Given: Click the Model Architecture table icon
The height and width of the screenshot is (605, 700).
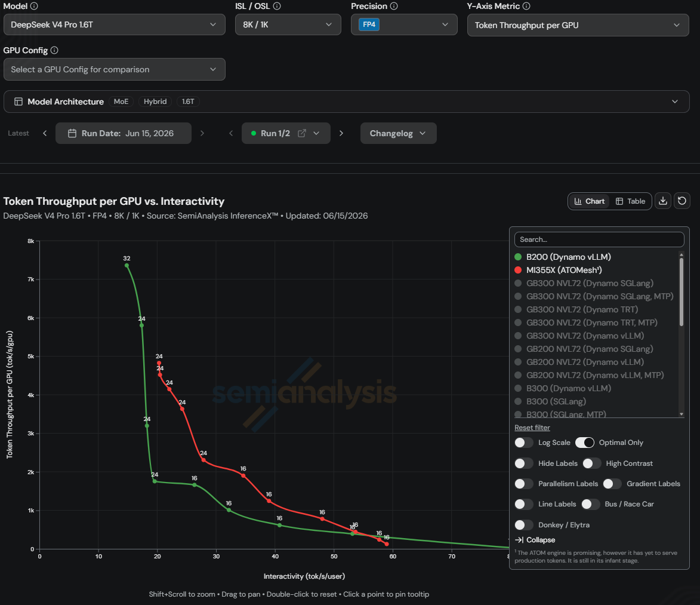Looking at the screenshot, I should click(18, 102).
